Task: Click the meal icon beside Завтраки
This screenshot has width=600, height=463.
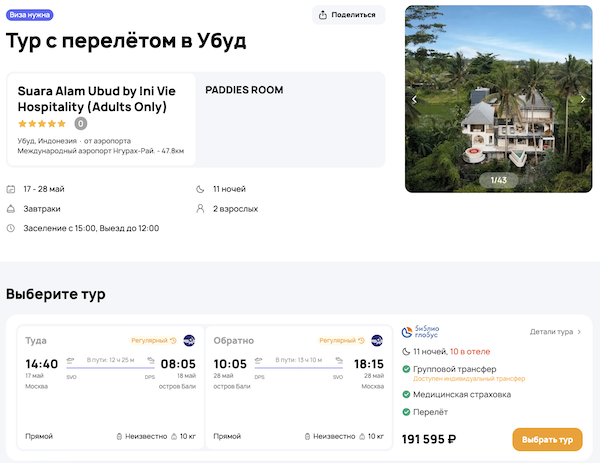Action: (x=11, y=209)
